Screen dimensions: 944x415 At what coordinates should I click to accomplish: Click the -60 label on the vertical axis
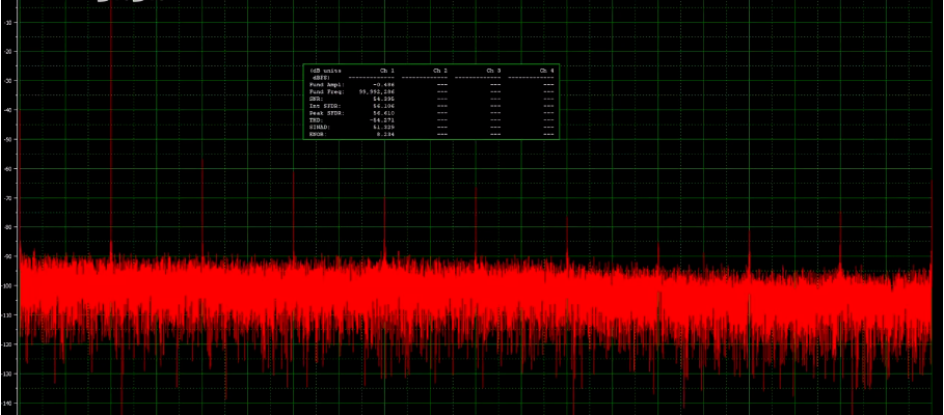click(x=7, y=169)
